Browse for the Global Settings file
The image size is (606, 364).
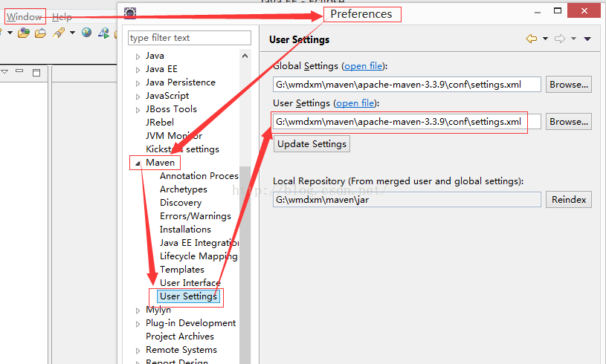click(569, 85)
